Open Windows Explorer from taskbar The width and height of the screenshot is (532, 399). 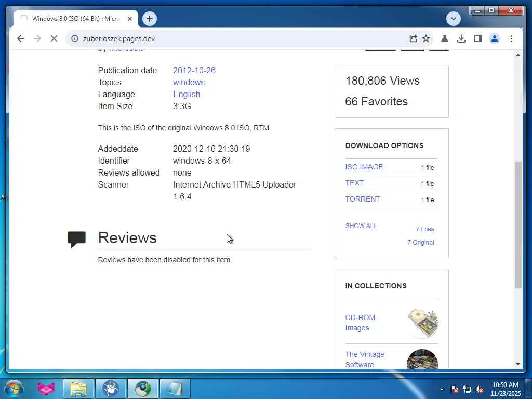(78, 389)
